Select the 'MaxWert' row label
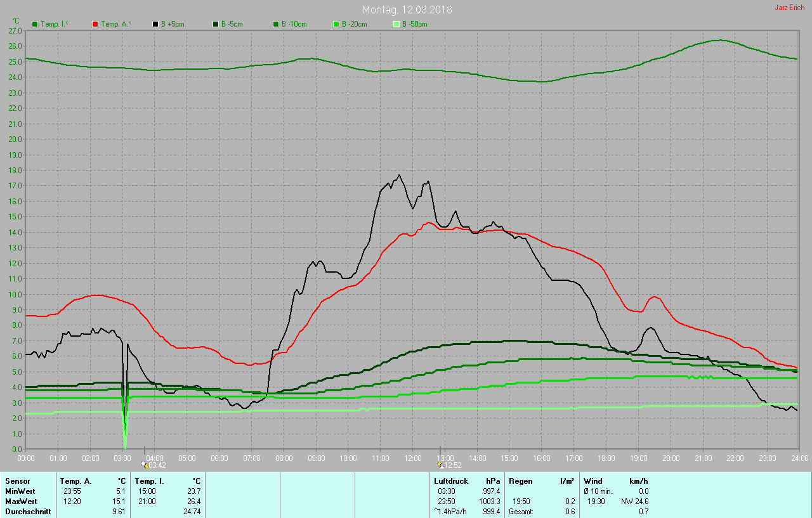This screenshot has width=812, height=518. coord(21,502)
